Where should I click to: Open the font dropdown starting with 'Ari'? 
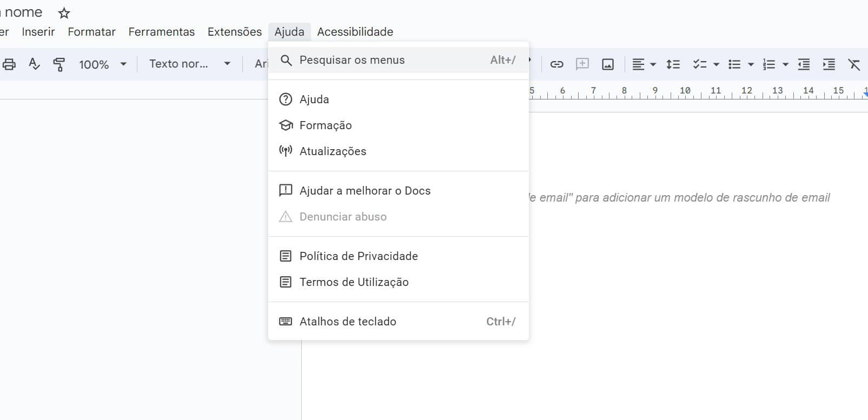pos(260,64)
